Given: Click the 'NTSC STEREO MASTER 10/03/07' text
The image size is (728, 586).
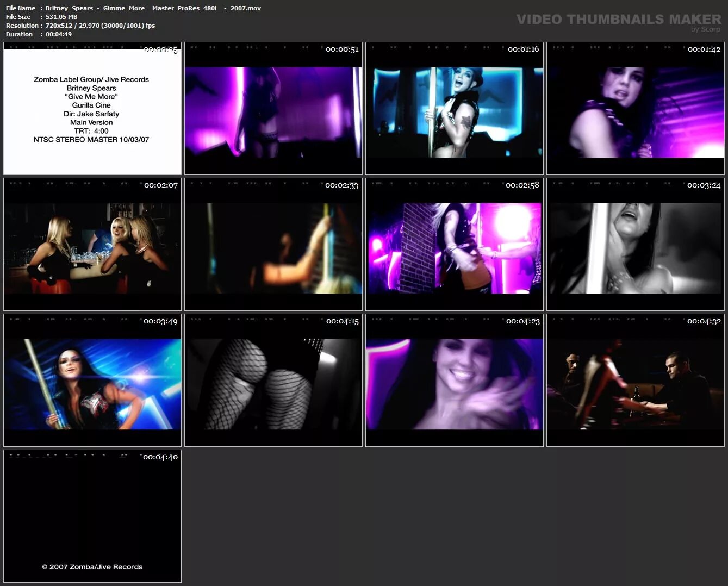Looking at the screenshot, I should [91, 140].
